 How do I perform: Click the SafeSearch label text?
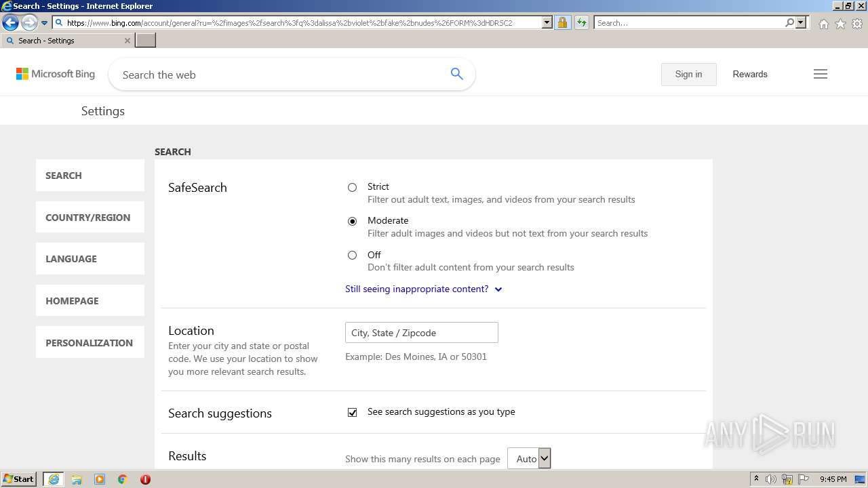(197, 188)
